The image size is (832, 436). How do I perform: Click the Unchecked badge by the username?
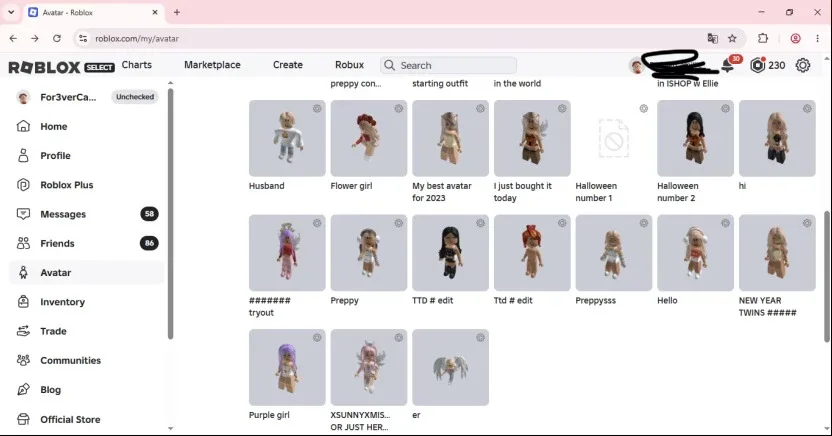[135, 97]
